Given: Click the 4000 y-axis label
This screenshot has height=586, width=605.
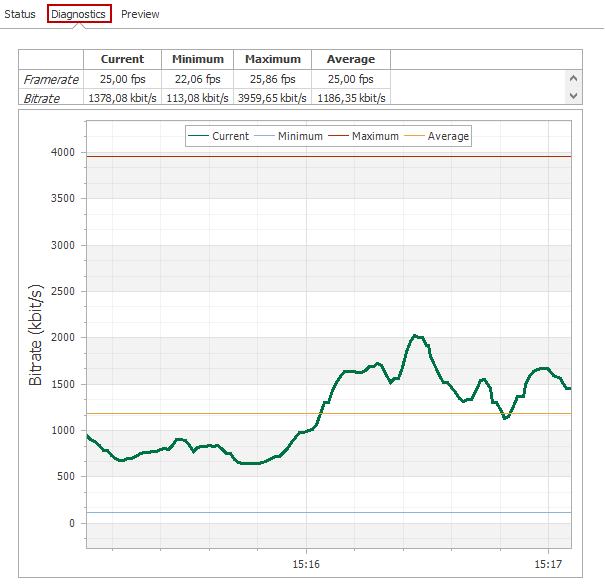Looking at the screenshot, I should [63, 152].
